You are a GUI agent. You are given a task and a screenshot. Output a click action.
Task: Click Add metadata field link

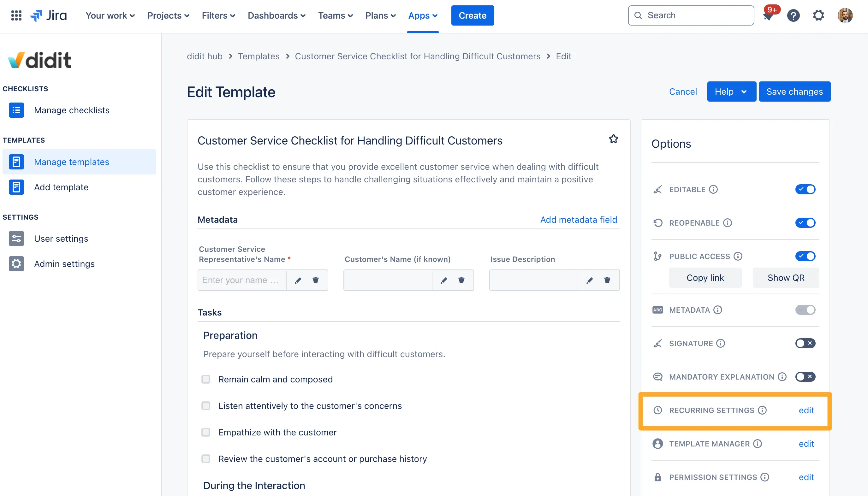[x=578, y=220]
